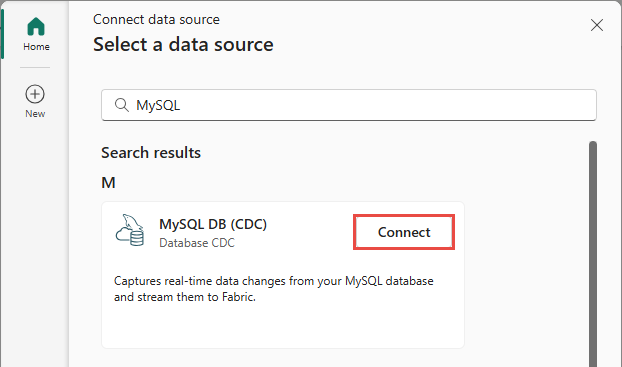Click the Search results heading
Screen dimensions: 622x367
151,153
